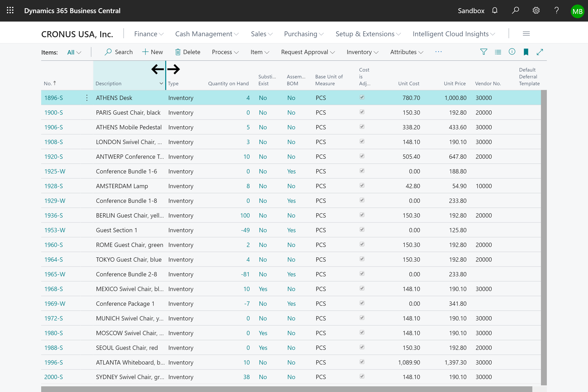Toggle Assembly BOM Yes for 1925-W

290,171
